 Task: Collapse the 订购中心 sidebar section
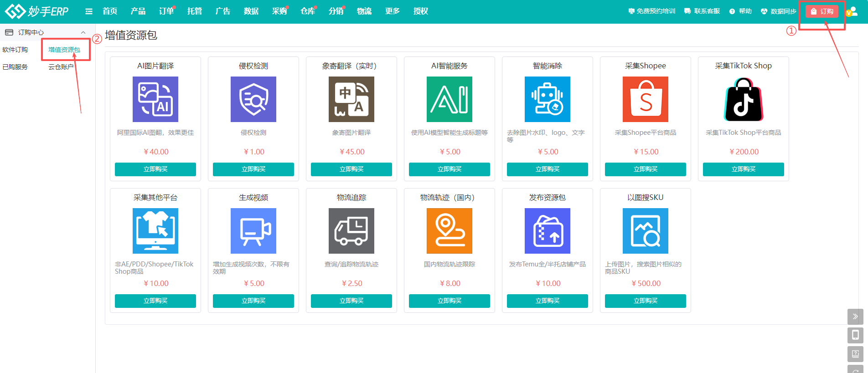(83, 32)
